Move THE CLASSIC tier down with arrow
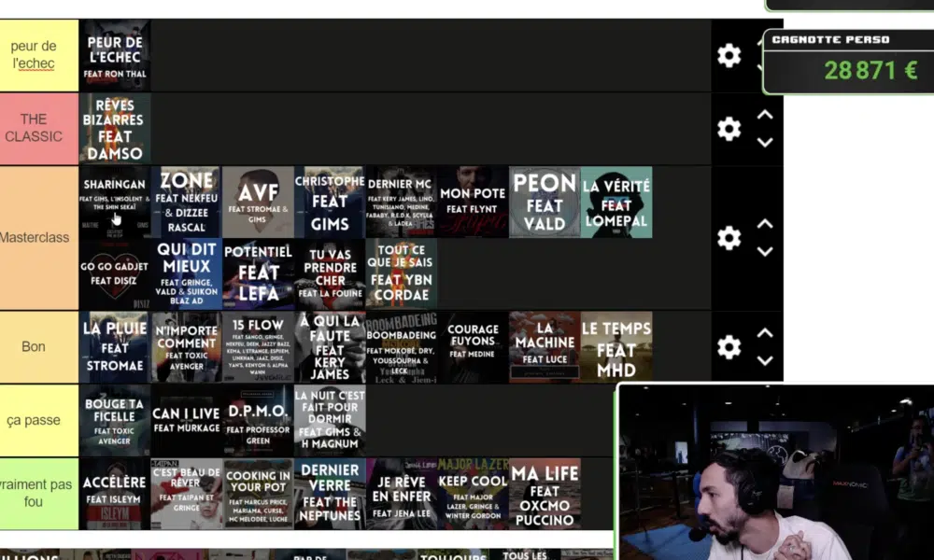Image resolution: width=934 pixels, height=560 pixels. 765,143
